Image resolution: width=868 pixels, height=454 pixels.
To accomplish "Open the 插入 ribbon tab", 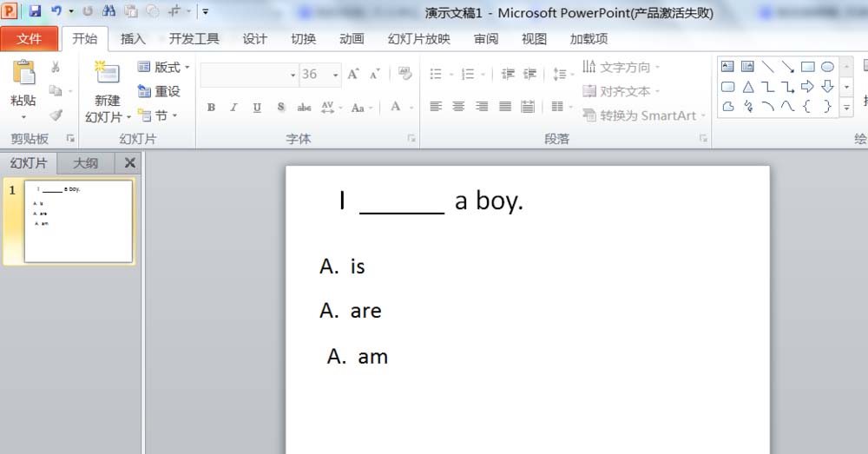I will (133, 39).
